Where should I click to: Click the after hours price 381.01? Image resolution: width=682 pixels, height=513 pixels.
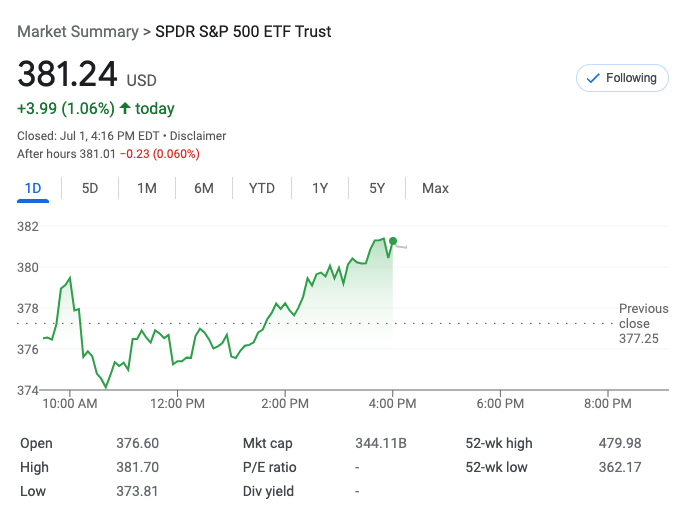97,154
